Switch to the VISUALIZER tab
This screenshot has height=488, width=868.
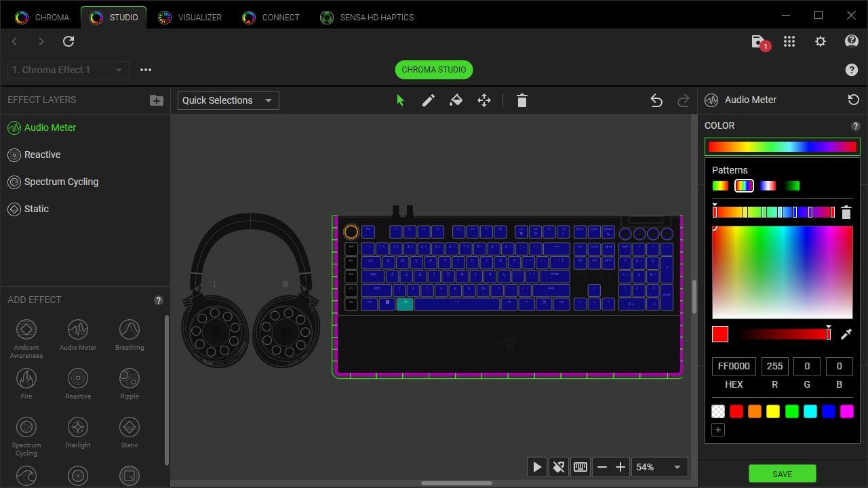(x=190, y=18)
